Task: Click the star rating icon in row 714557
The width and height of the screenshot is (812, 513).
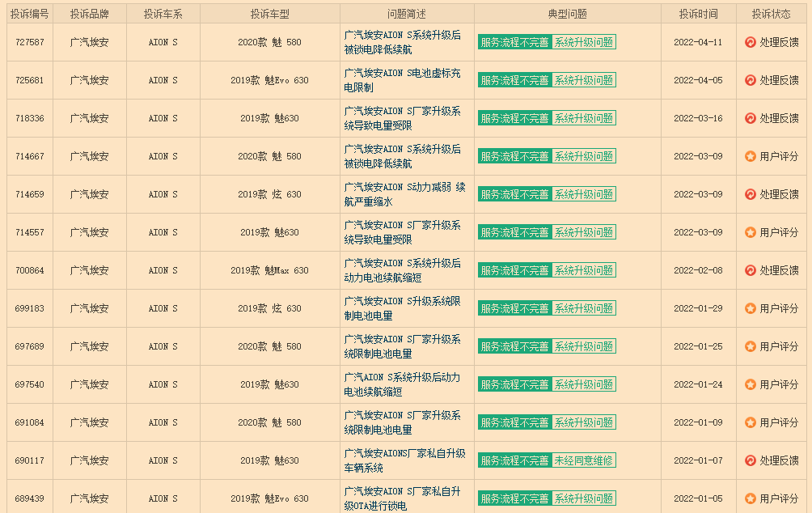Action: (750, 232)
